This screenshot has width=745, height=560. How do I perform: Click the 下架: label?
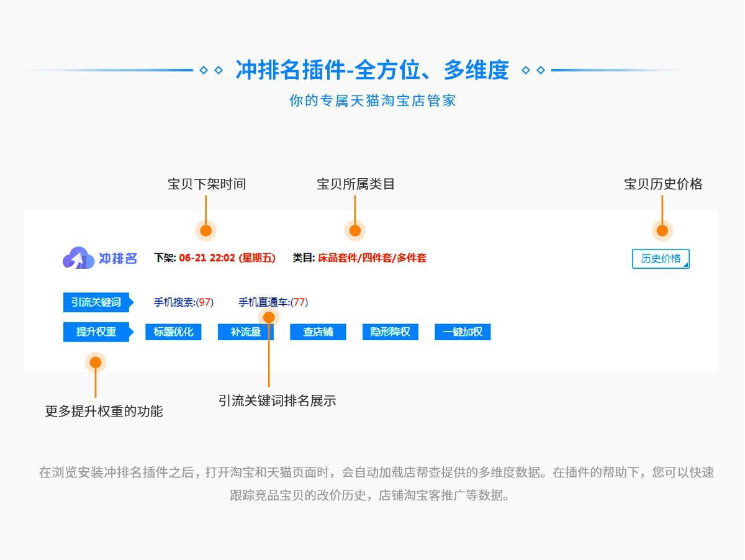point(165,258)
